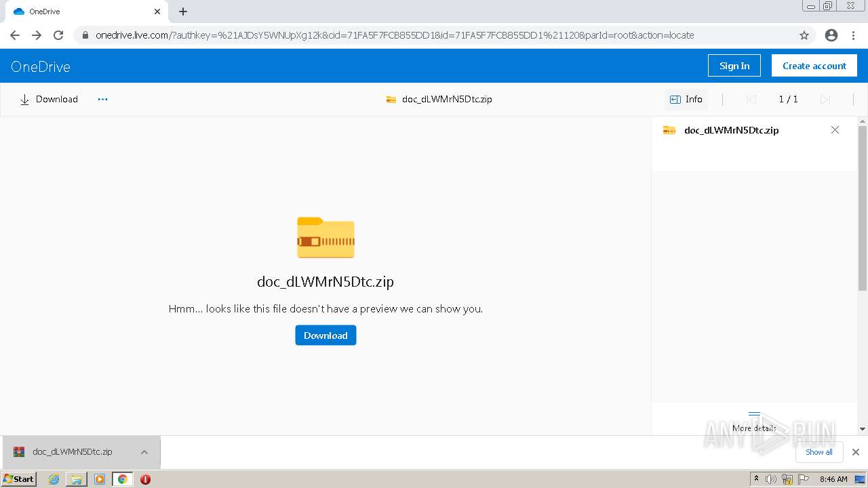Expand the download item chevron menu

(x=144, y=452)
